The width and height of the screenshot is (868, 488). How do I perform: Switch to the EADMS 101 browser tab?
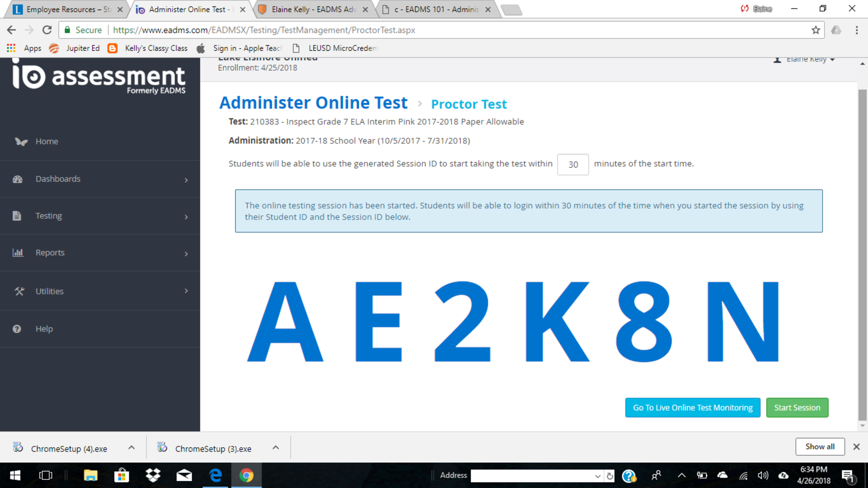[x=437, y=9]
